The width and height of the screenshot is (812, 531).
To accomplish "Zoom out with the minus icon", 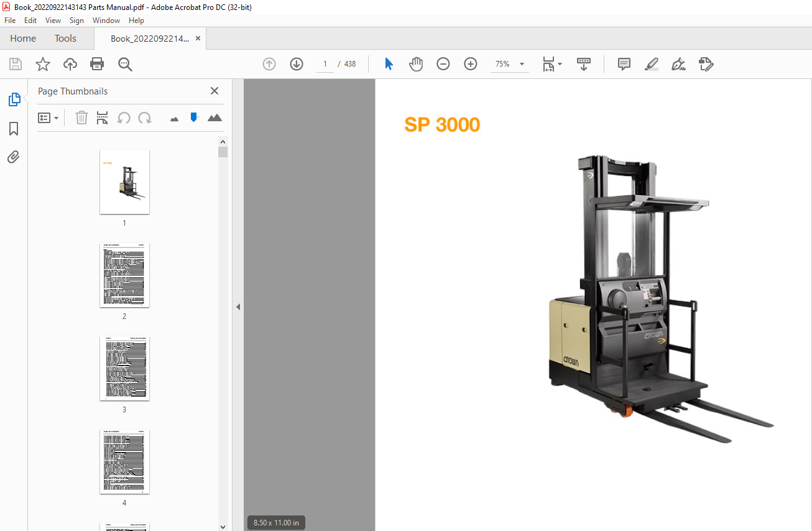I will coord(443,64).
